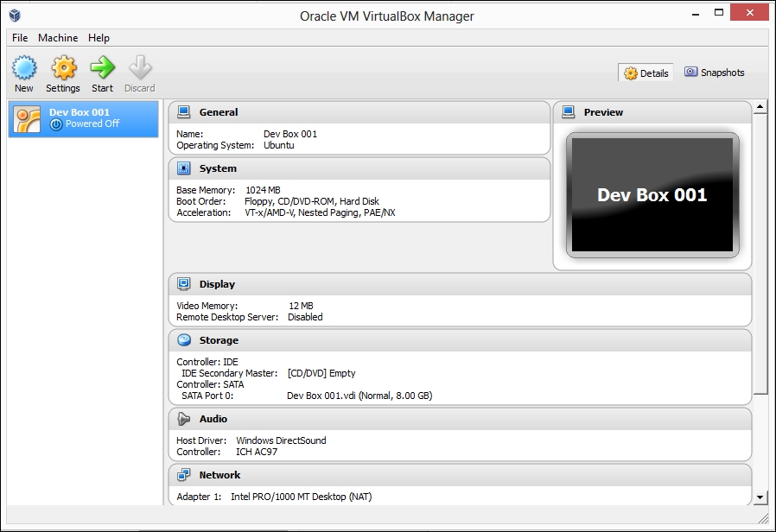
Task: Open the Settings gear icon
Action: pos(63,68)
